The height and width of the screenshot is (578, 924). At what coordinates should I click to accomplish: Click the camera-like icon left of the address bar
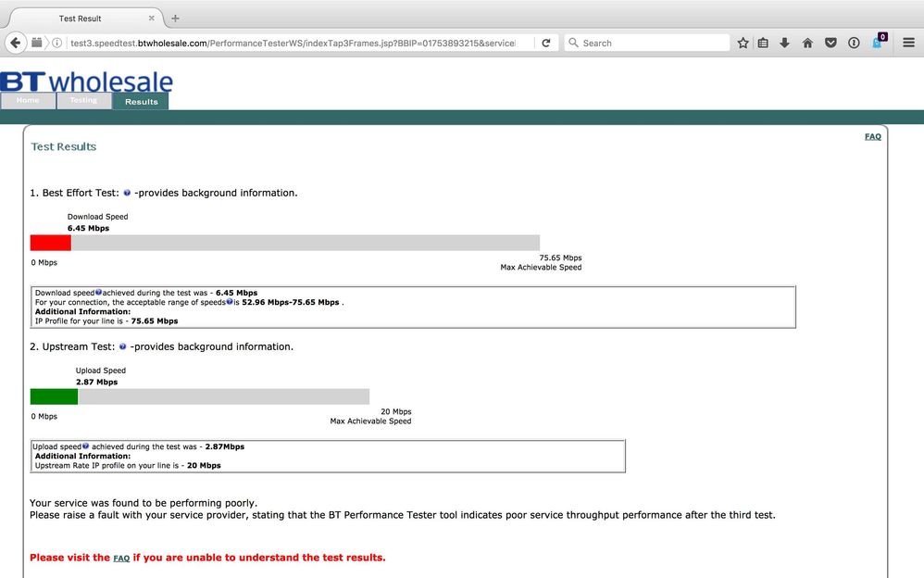tap(36, 43)
